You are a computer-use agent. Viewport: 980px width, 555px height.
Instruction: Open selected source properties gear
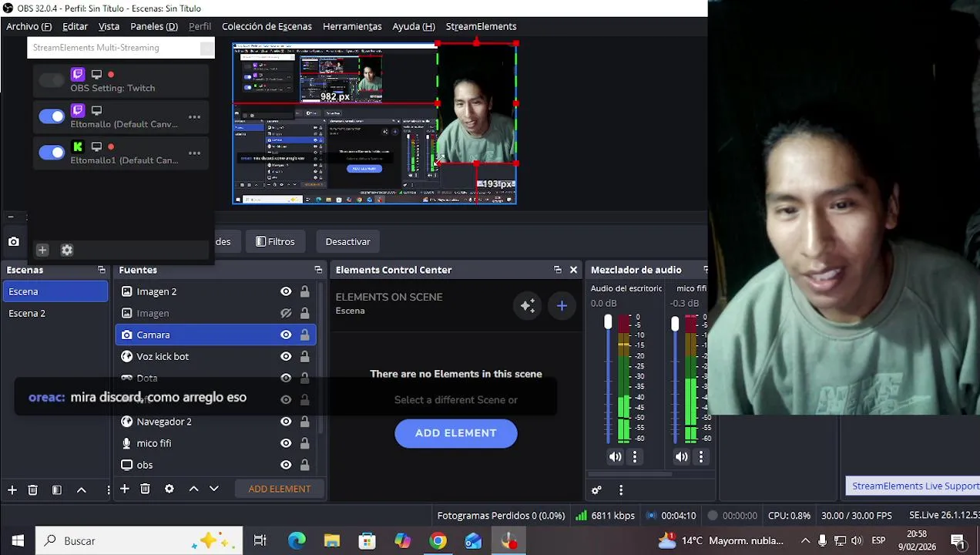tap(169, 489)
